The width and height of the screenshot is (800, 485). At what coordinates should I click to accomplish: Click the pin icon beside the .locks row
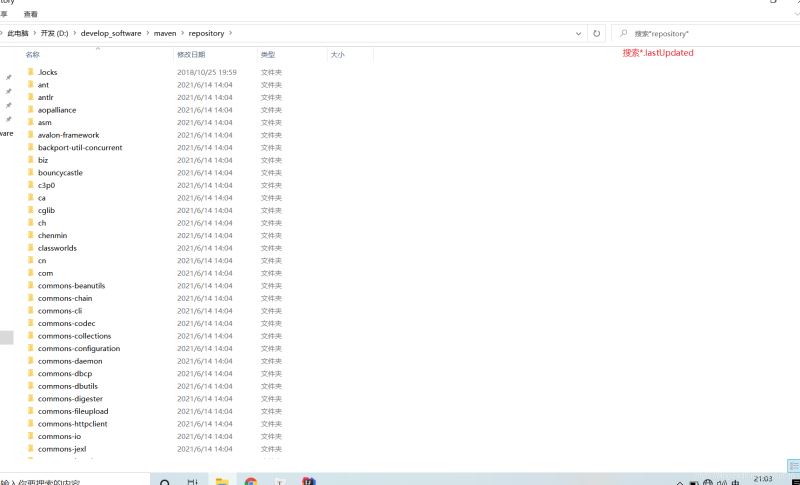click(8, 78)
